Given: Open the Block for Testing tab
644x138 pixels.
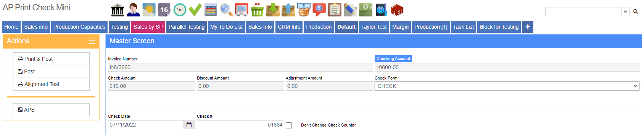Looking at the screenshot, I should coord(499,27).
